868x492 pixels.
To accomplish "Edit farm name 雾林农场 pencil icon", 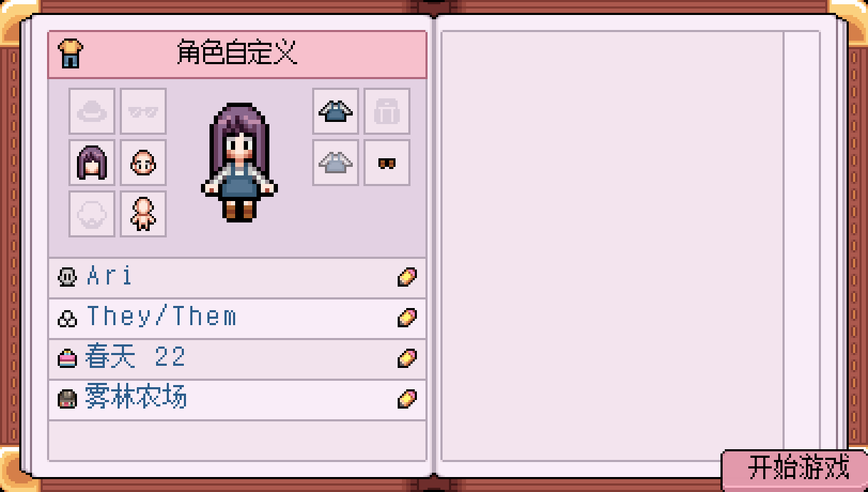I will (x=407, y=399).
